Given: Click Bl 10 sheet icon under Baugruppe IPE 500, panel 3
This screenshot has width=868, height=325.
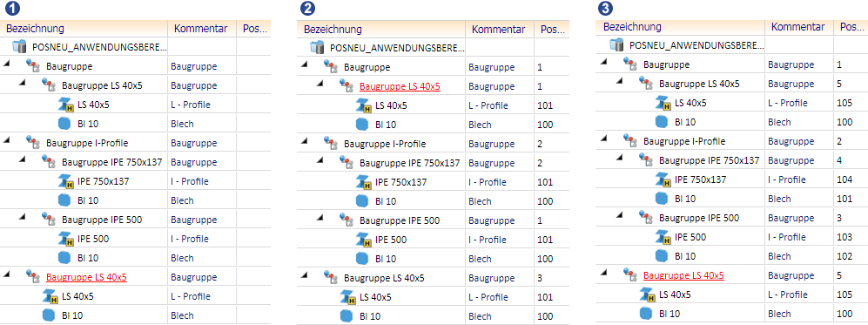Looking at the screenshot, I should [x=662, y=256].
